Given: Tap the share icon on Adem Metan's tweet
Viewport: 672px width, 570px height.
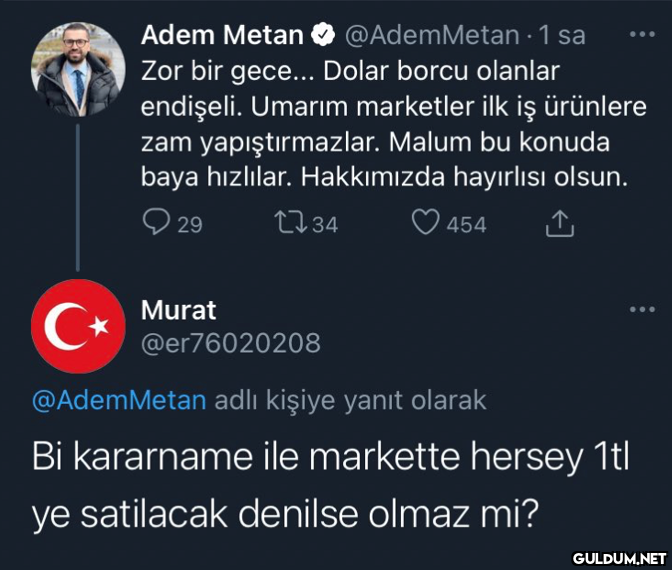Looking at the screenshot, I should point(560,223).
